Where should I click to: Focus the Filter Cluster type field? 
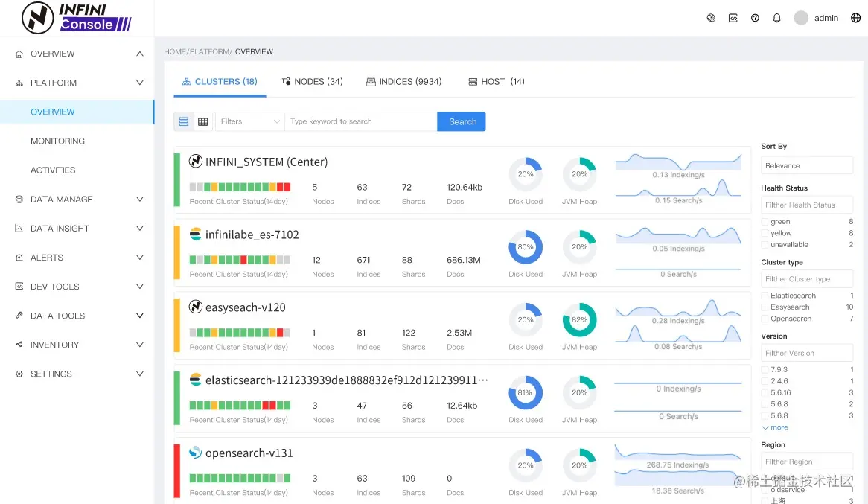click(x=806, y=279)
